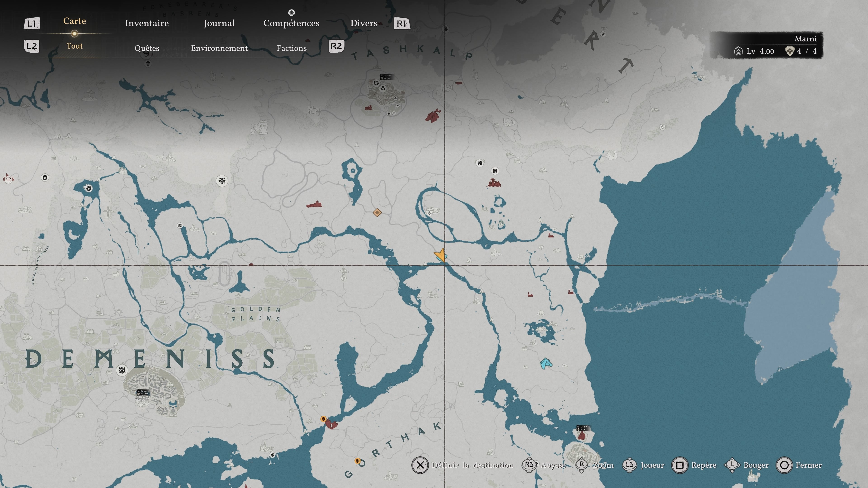Place a Repère marker
Image resolution: width=868 pixels, height=488 pixels.
pyautogui.click(x=694, y=465)
